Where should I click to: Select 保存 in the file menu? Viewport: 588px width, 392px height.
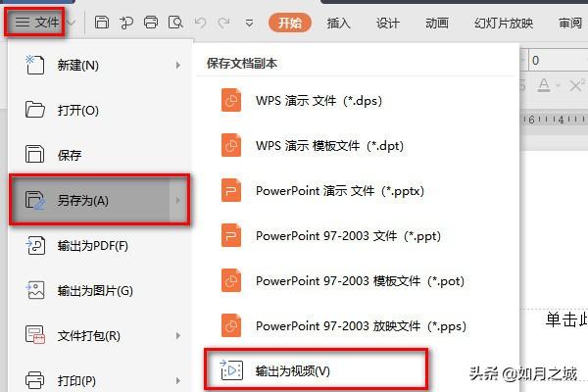(101, 155)
